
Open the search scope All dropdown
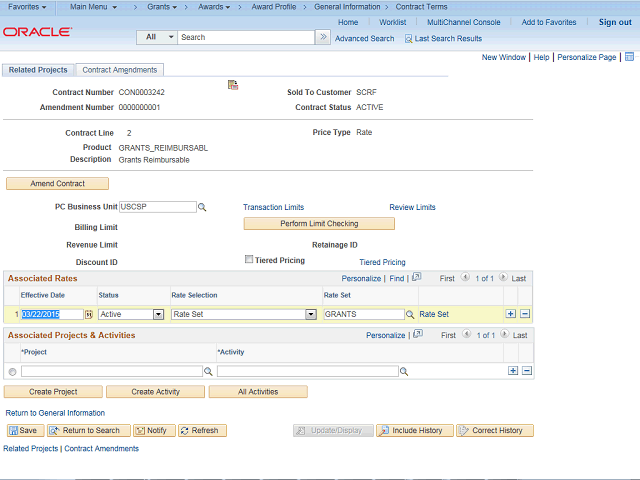[157, 37]
